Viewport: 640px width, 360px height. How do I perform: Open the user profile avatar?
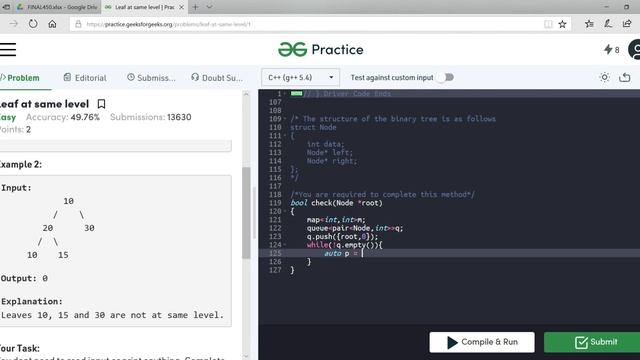coord(635,50)
